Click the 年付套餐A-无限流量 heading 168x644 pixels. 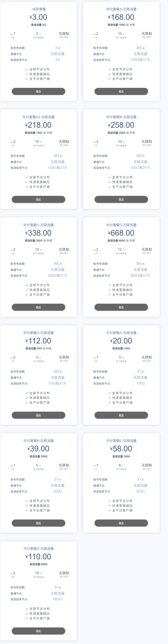tap(121, 9)
